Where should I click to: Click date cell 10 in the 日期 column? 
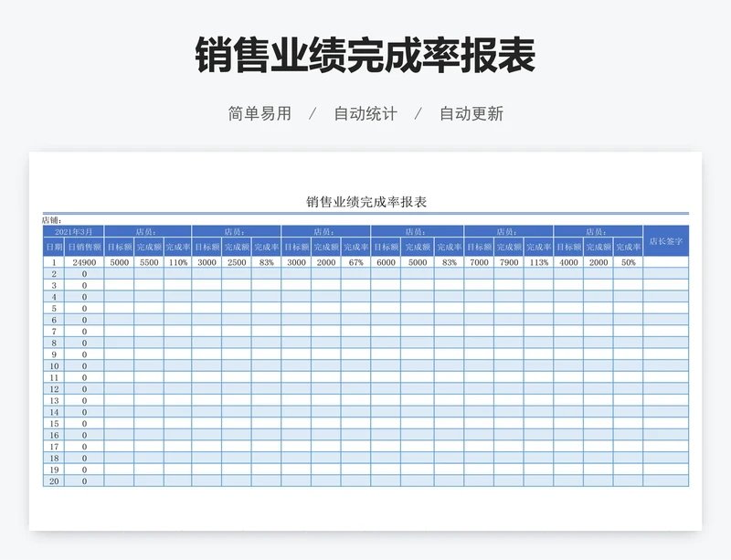pos(54,366)
